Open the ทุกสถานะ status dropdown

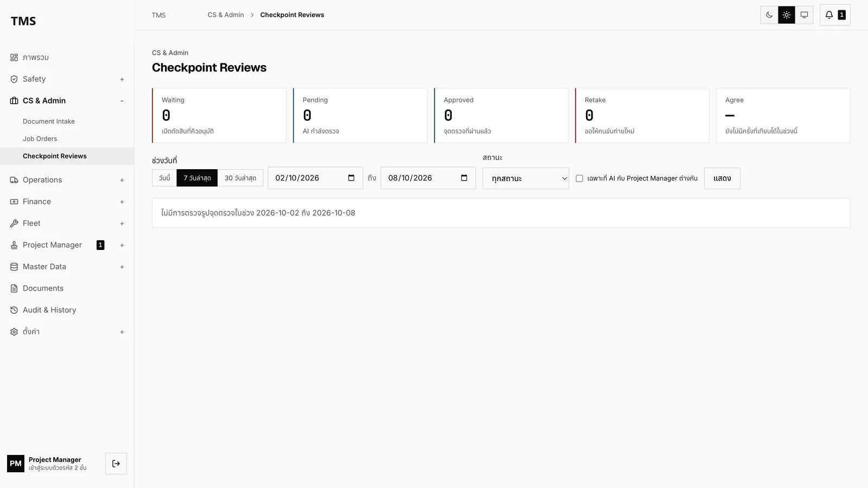pos(526,178)
